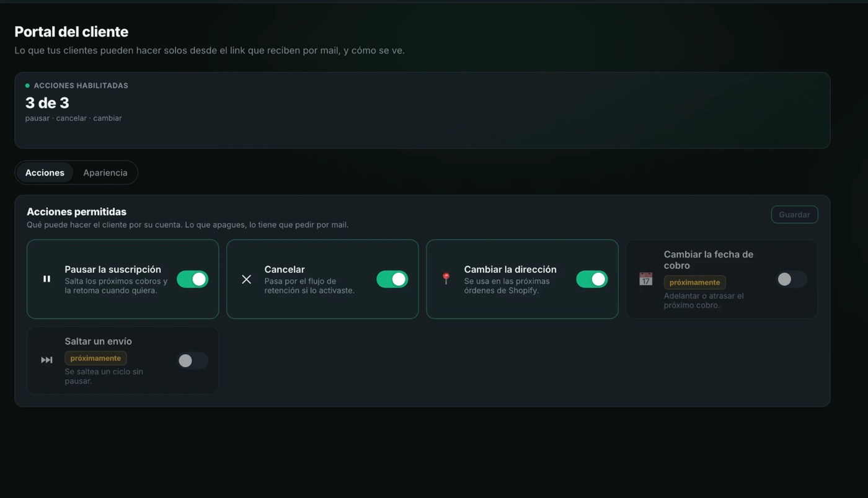Click the pause icon on Pausar la suscripción card
The image size is (868, 498).
tap(46, 279)
